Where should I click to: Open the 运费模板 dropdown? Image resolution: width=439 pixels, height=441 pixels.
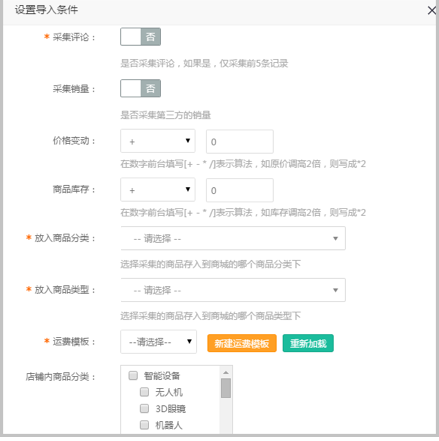pos(158,342)
